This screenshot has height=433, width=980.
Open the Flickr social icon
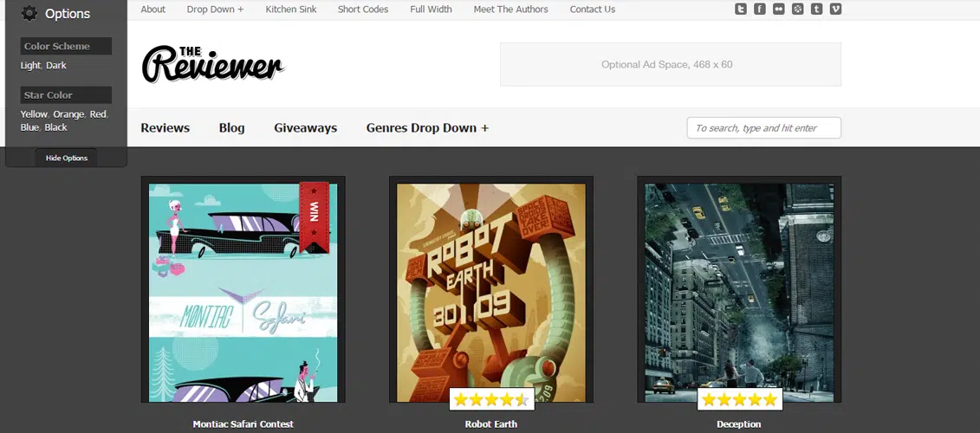(779, 10)
